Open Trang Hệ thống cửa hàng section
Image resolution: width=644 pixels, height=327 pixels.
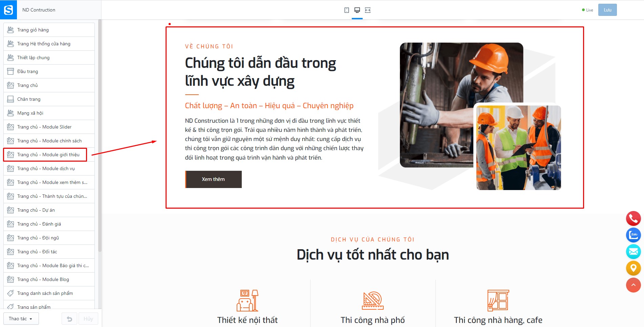coord(49,44)
